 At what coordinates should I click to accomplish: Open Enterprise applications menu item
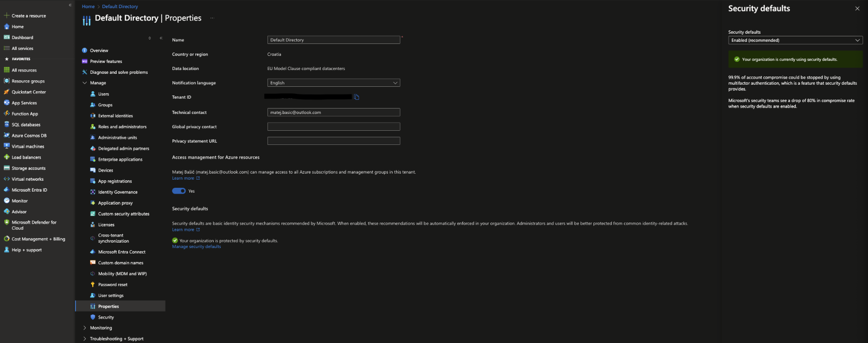120,160
